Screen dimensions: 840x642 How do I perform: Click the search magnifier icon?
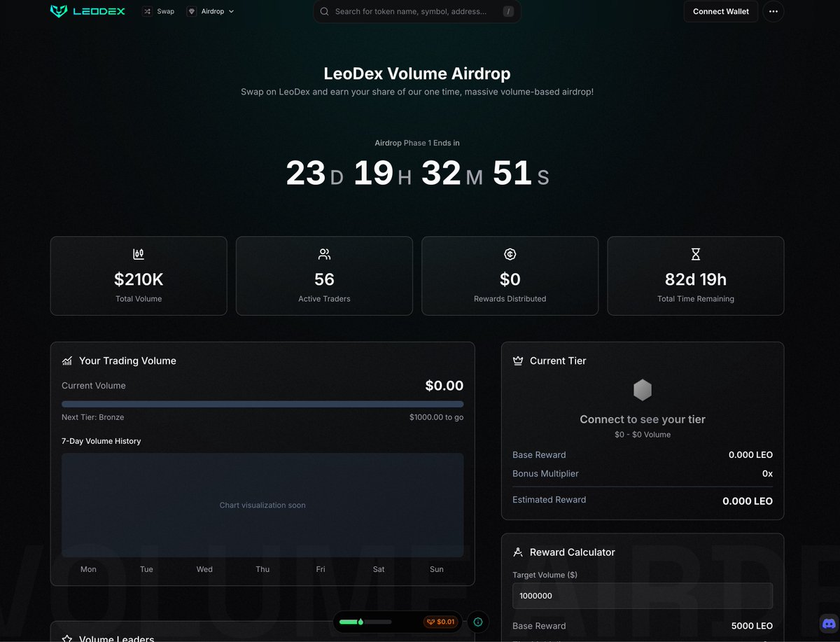coord(325,11)
